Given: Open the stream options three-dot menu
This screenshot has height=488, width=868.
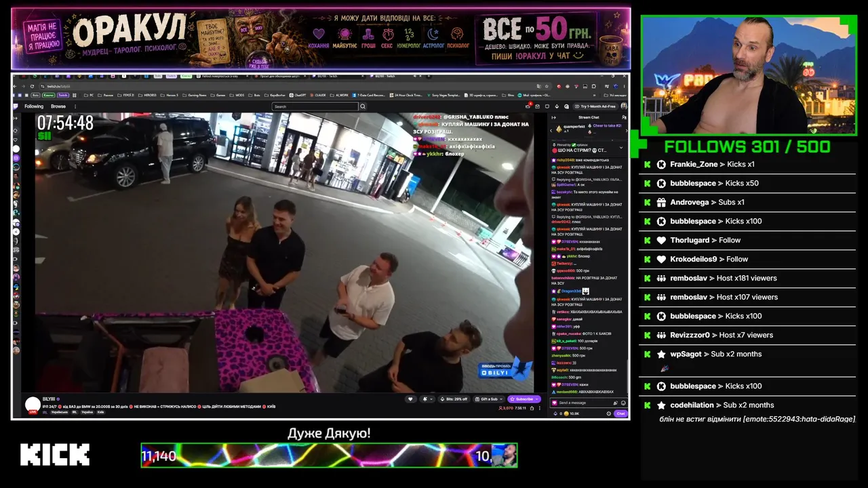Looking at the screenshot, I should (540, 408).
